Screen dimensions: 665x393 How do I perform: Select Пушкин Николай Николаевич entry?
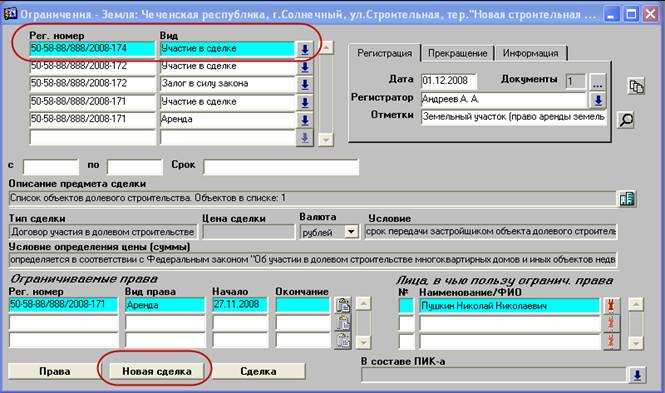click(510, 306)
